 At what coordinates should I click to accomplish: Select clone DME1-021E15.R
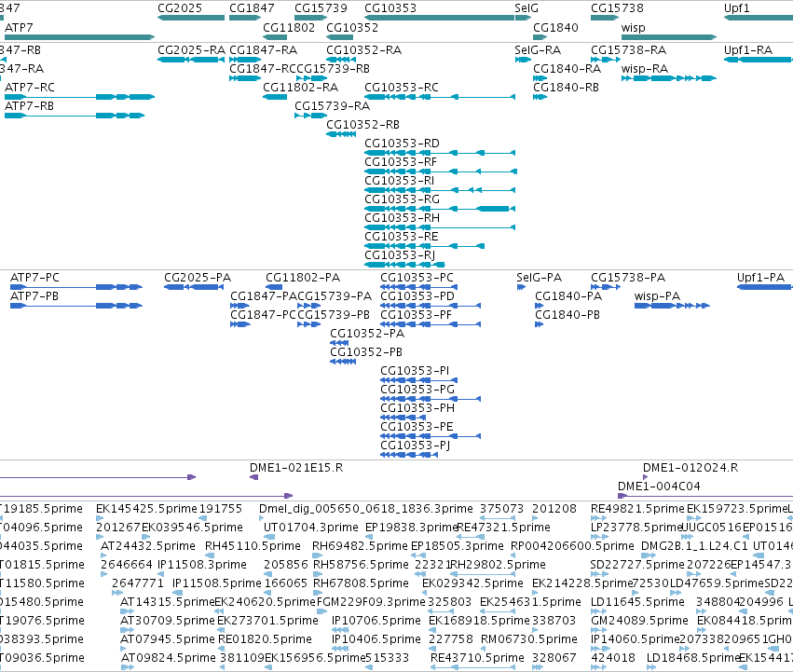point(253,477)
